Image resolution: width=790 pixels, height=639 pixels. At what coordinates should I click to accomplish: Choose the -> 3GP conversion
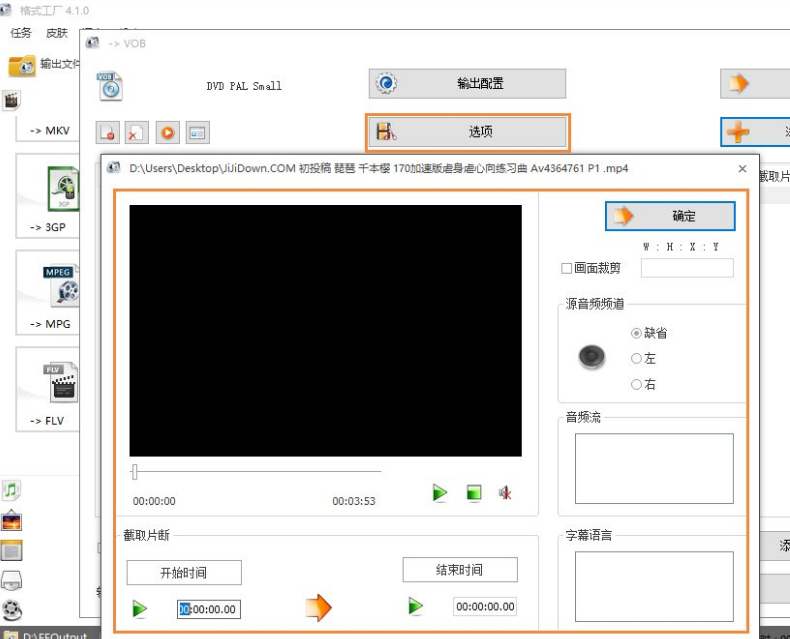[49, 197]
